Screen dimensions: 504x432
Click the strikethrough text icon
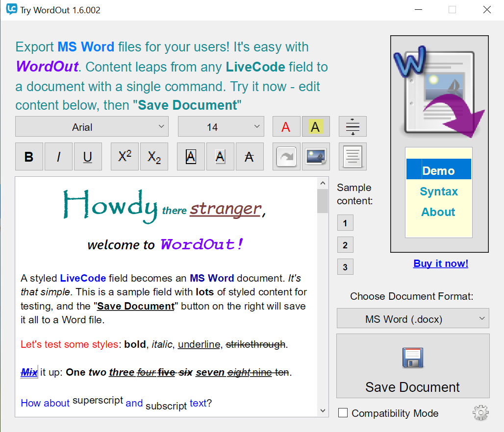[250, 157]
